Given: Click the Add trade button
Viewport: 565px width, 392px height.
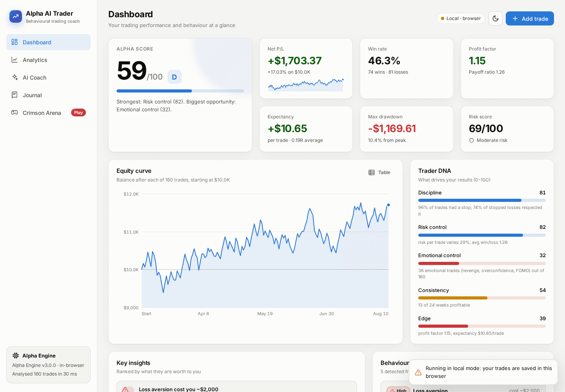Looking at the screenshot, I should pyautogui.click(x=530, y=18).
